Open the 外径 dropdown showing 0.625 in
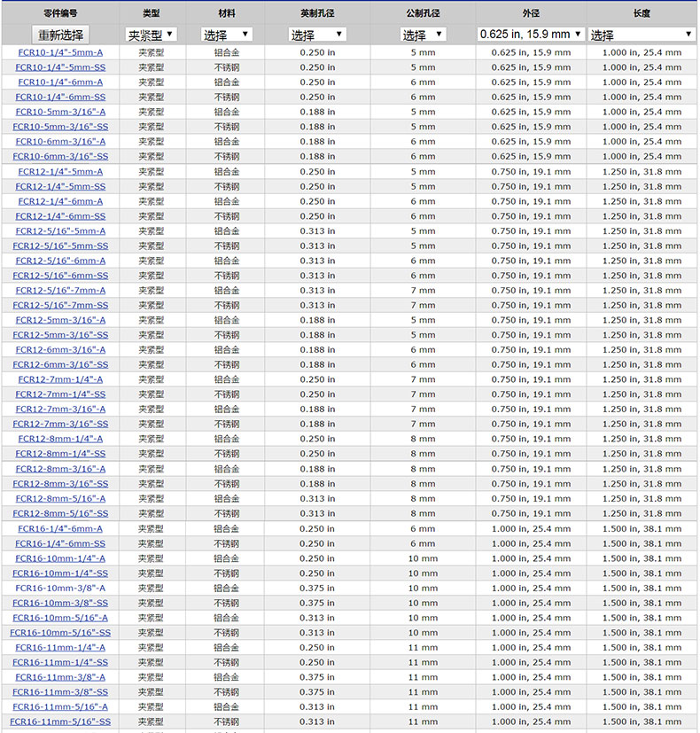 [x=531, y=35]
